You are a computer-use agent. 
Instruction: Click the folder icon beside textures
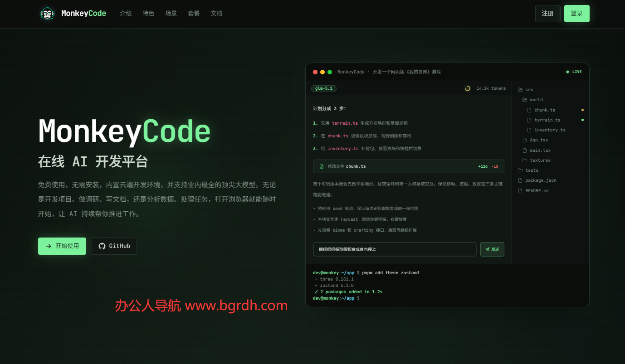pos(525,160)
